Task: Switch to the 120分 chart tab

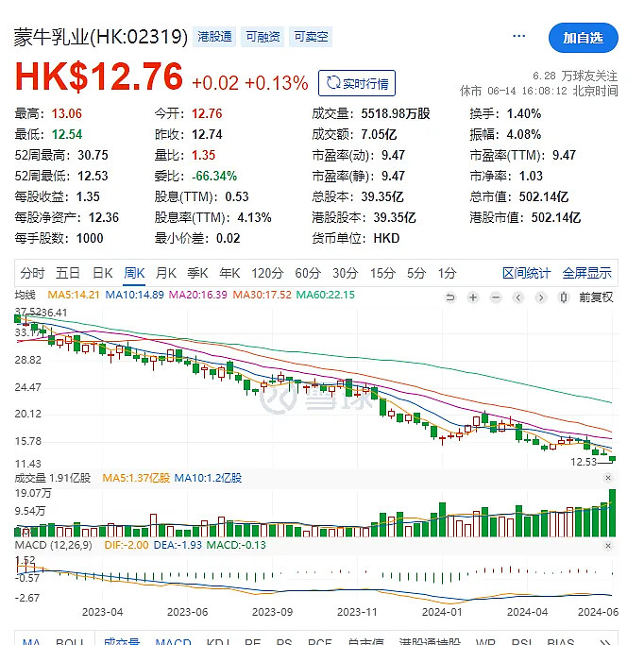Action: [x=267, y=273]
